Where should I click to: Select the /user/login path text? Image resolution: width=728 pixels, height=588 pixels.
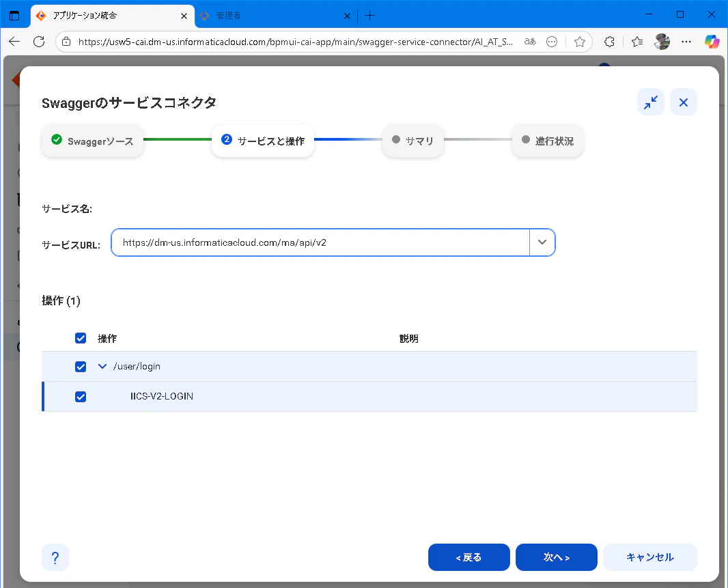tap(137, 367)
